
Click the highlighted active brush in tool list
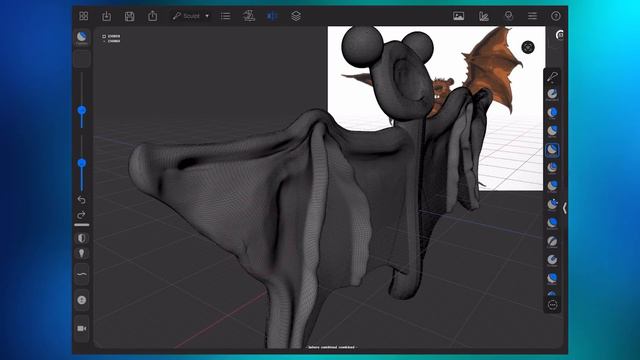(x=552, y=150)
